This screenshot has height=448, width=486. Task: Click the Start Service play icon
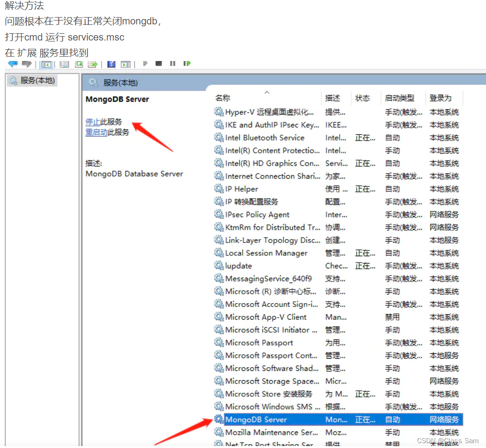pyautogui.click(x=145, y=63)
